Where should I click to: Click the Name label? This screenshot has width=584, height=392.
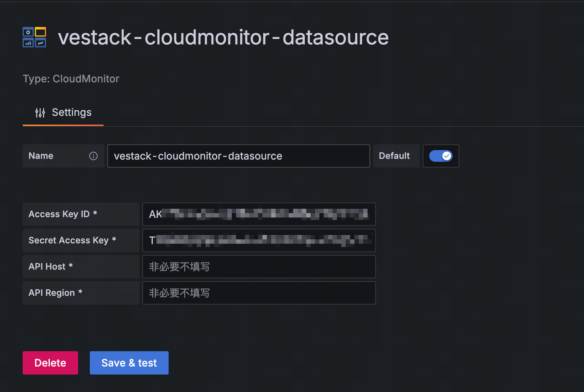click(41, 156)
